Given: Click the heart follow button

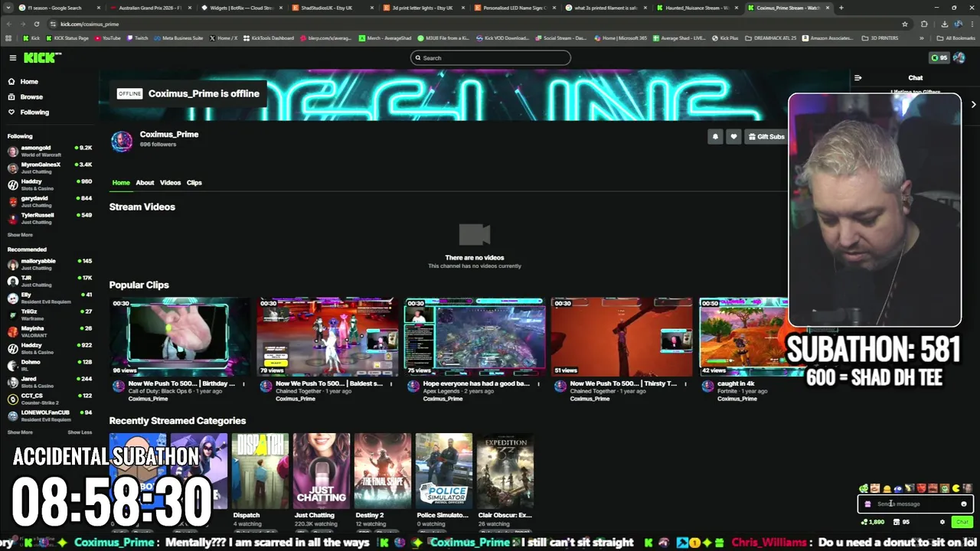Looking at the screenshot, I should pos(733,136).
